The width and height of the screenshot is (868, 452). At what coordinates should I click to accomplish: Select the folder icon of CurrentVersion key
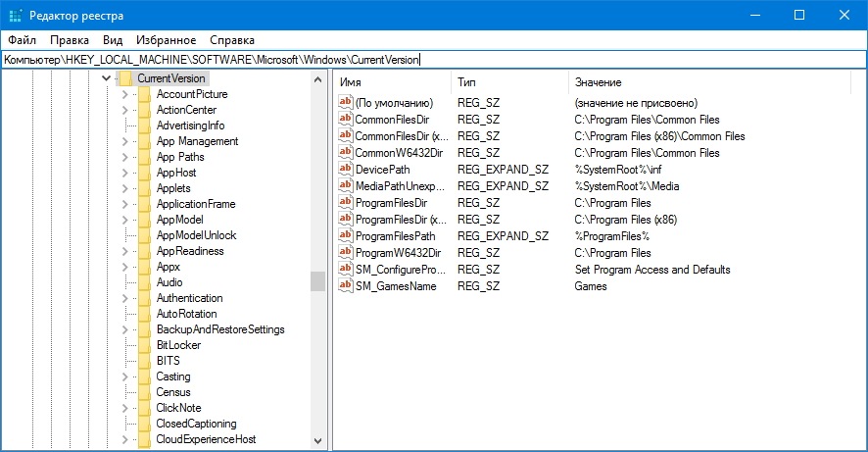coord(125,78)
